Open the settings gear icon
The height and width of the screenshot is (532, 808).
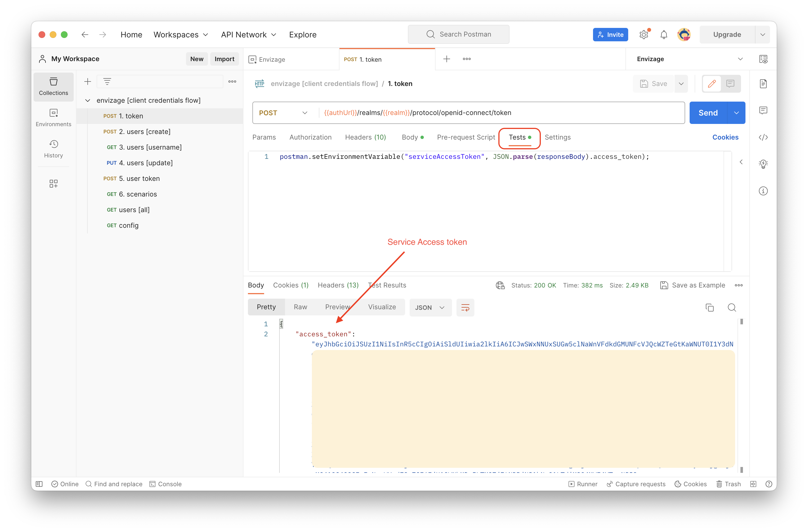tap(644, 35)
